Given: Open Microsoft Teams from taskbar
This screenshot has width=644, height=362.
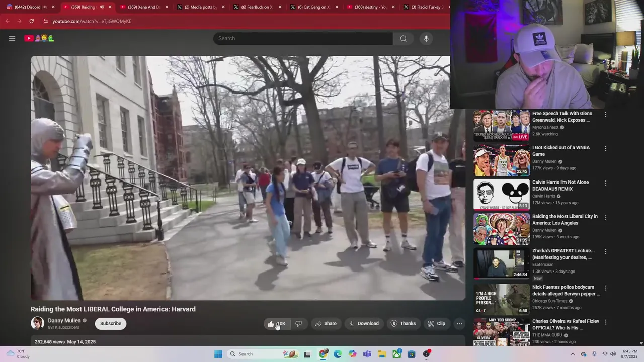Looking at the screenshot, I should (x=367, y=354).
